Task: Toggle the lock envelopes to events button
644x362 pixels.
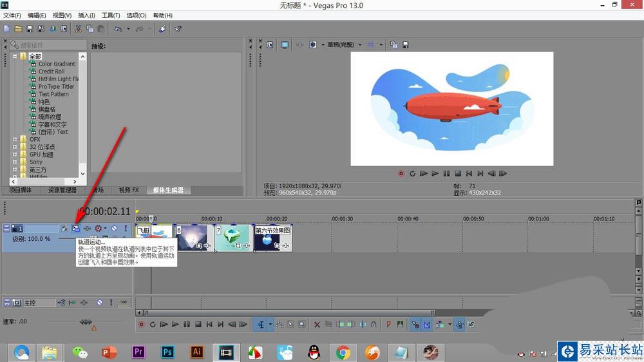Action: point(460,324)
